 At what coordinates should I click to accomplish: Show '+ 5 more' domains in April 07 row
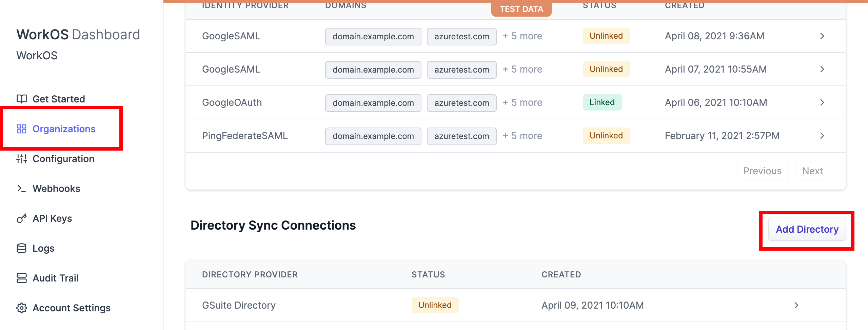click(522, 69)
